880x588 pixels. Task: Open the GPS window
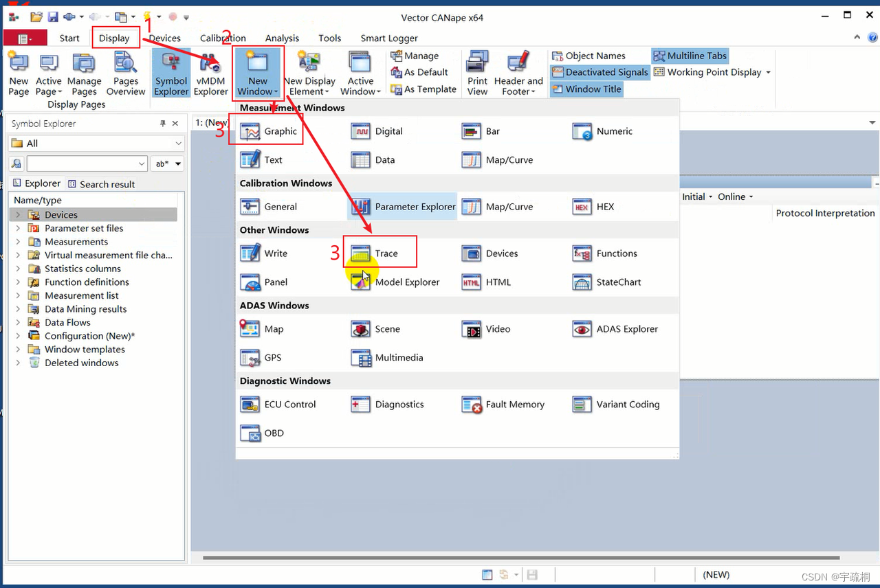(261, 358)
